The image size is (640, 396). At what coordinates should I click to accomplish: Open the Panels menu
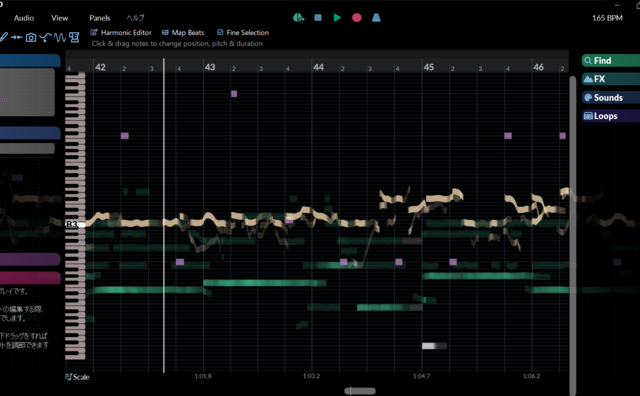point(100,18)
